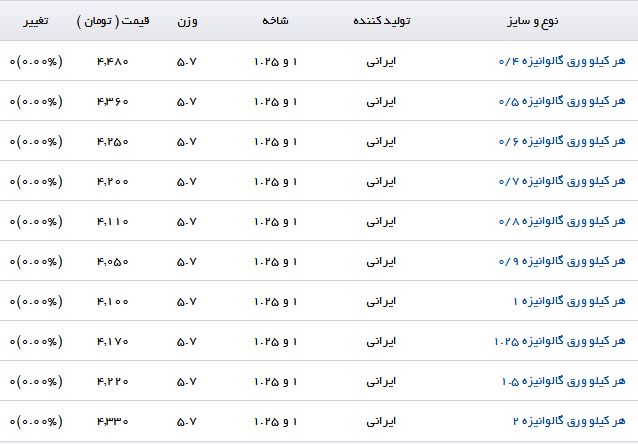The width and height of the screenshot is (638, 444).
Task: Open link هر کیلو ورق گالوانیزه ۱
Action: click(569, 302)
